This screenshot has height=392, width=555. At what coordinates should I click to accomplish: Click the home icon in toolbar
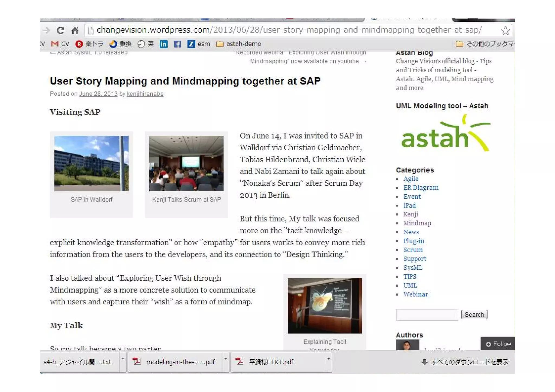[x=75, y=30]
